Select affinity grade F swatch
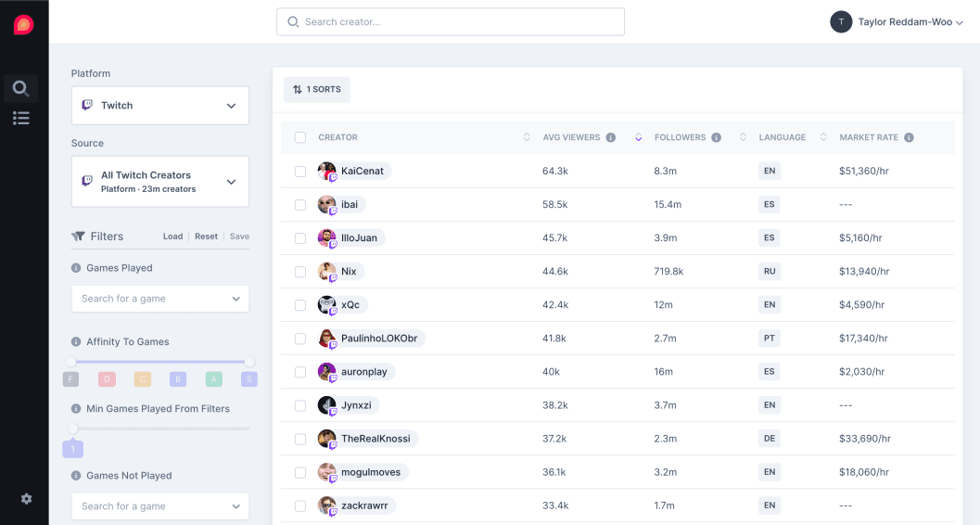The height and width of the screenshot is (525, 980). click(x=70, y=378)
